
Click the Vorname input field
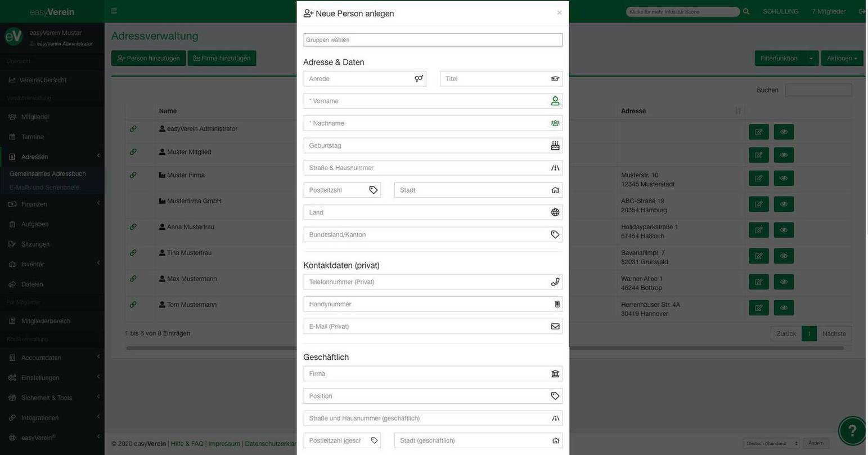coord(428,101)
